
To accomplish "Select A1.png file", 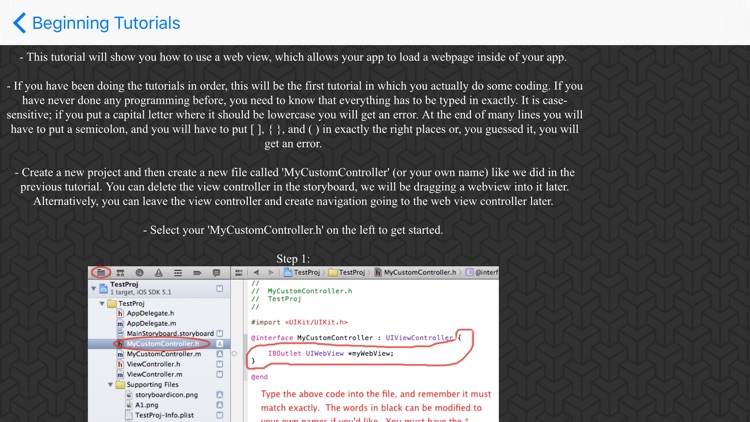I will click(x=142, y=405).
